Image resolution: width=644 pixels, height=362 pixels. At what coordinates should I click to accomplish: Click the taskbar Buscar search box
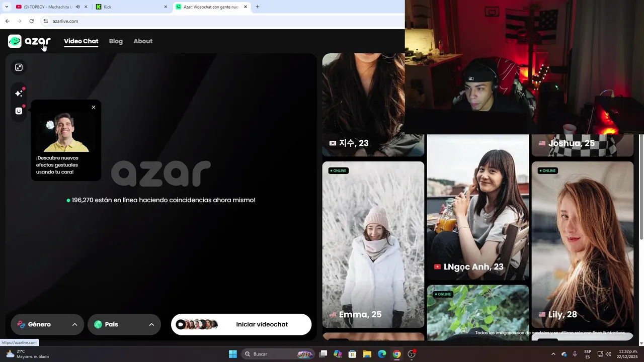click(278, 354)
